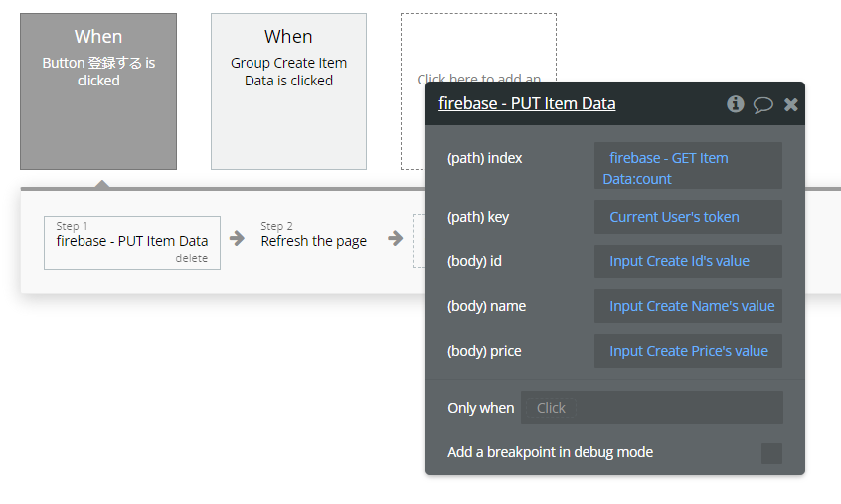Click the popup title firebase - PUT Item Data
841x504 pixels.
click(527, 103)
